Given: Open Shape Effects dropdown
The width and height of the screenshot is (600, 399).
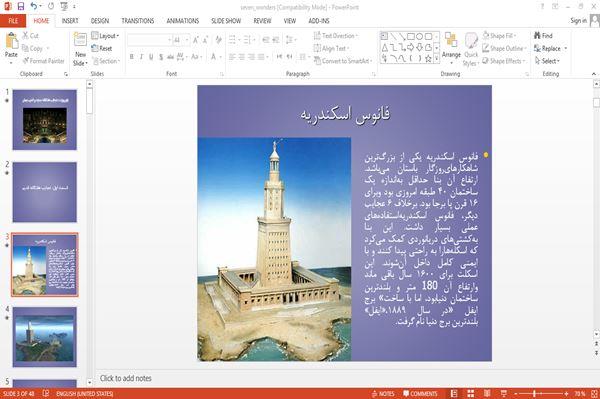Looking at the screenshot, I should (x=504, y=61).
